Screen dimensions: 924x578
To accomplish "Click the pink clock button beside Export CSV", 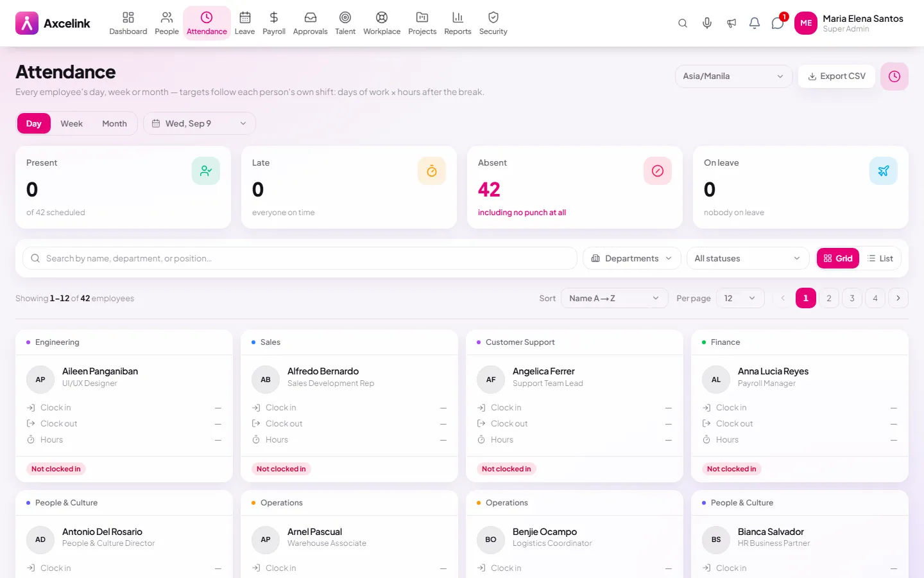I will (894, 76).
